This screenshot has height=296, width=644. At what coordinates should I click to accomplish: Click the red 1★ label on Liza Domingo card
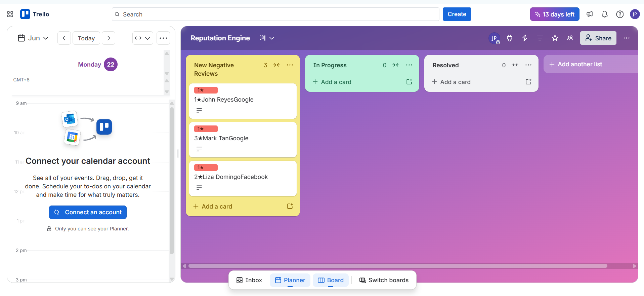206,168
